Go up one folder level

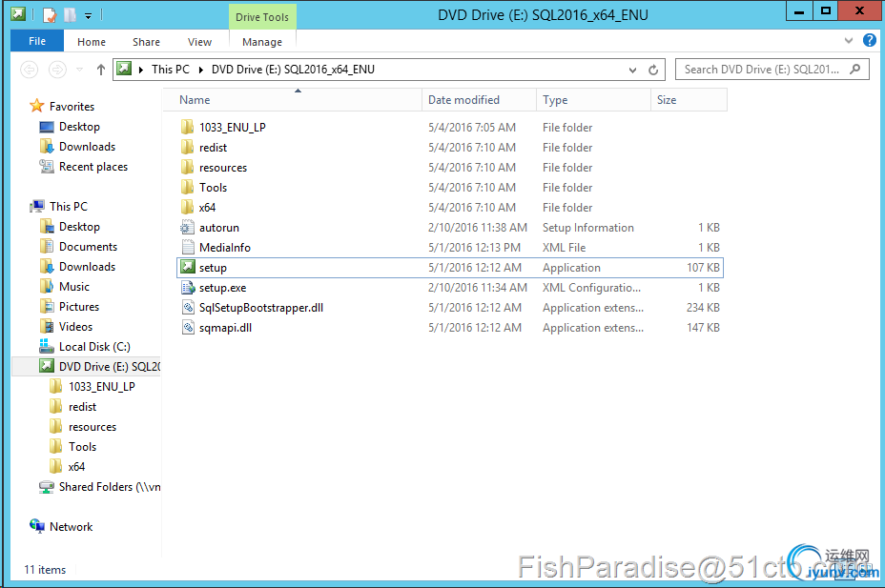pyautogui.click(x=100, y=70)
